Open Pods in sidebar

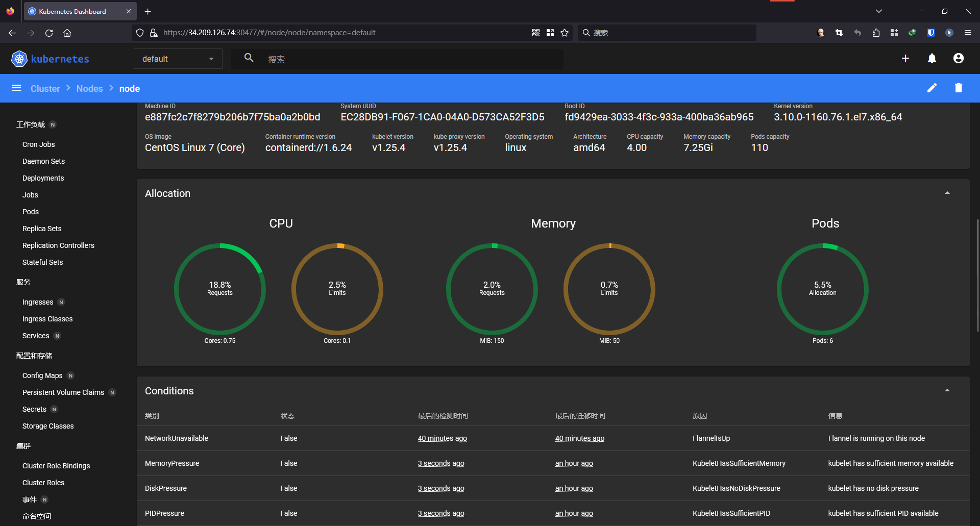point(31,212)
